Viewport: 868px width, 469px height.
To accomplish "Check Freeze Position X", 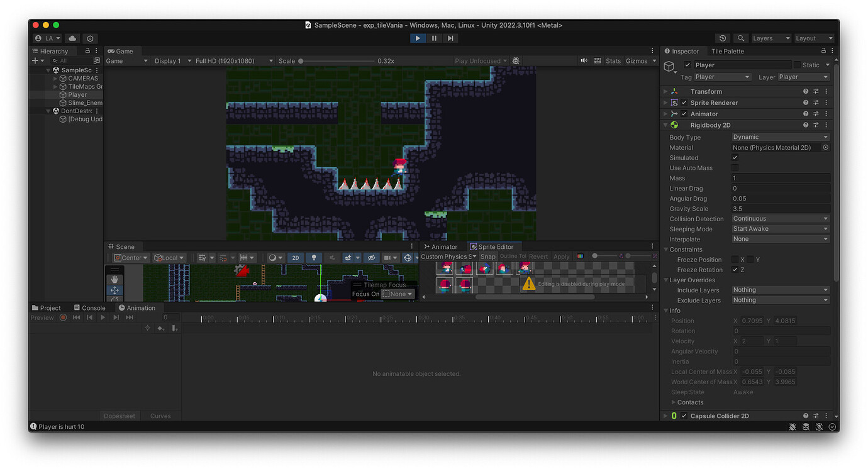I will (735, 260).
